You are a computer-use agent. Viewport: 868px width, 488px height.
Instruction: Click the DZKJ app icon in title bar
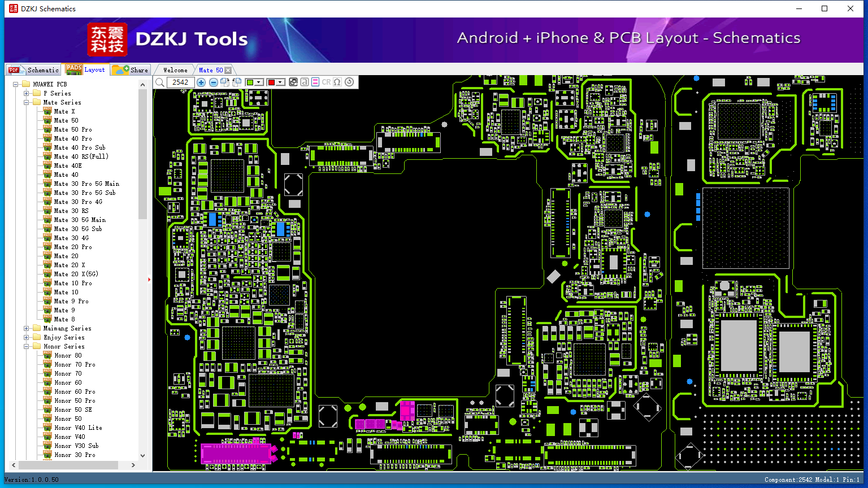13,8
